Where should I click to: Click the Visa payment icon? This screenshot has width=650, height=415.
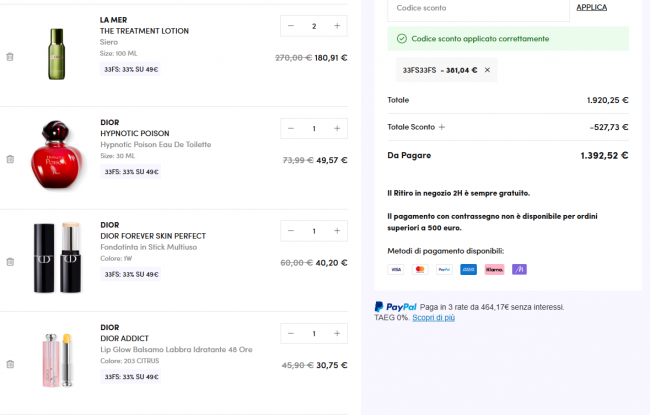coord(396,269)
